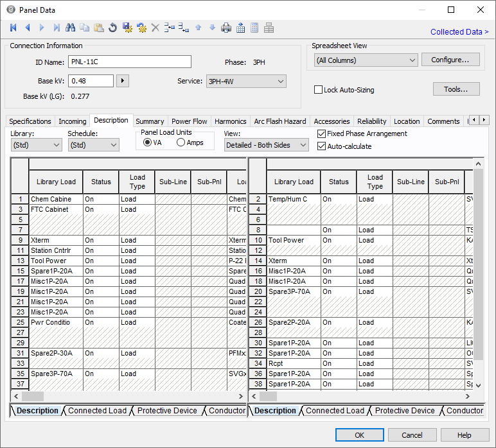Open the View Detailed - Both Sides dropdown
Viewport: 496px width, 448px height.
(266, 145)
